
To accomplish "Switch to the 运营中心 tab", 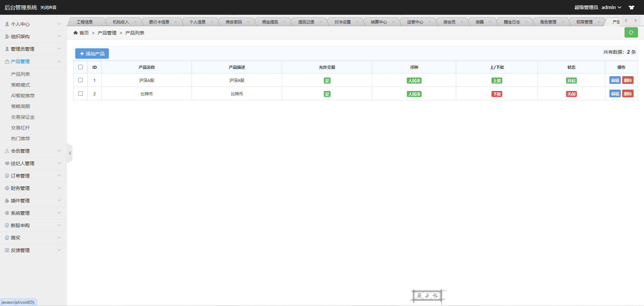I will pos(415,22).
